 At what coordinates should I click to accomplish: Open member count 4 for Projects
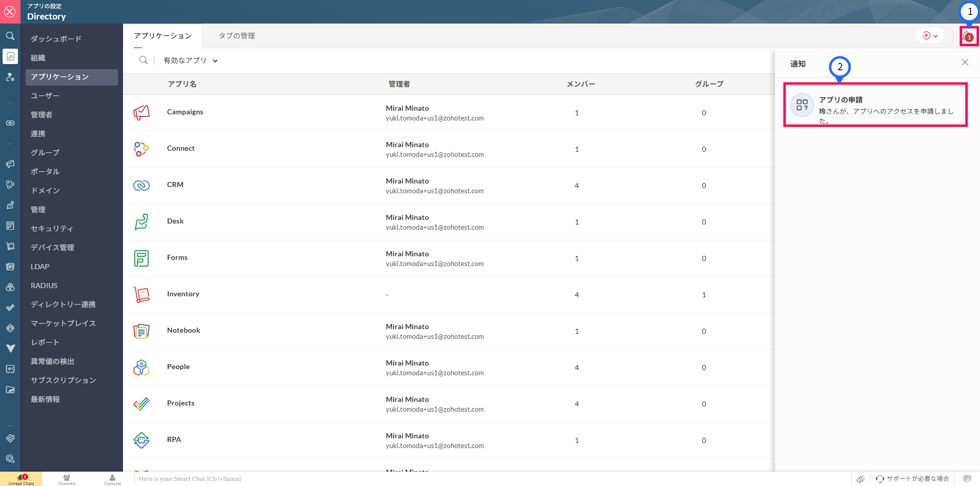(x=577, y=404)
